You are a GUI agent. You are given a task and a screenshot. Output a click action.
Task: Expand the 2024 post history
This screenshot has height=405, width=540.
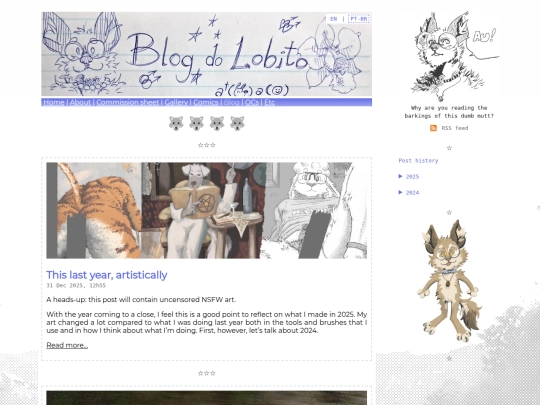pyautogui.click(x=409, y=193)
